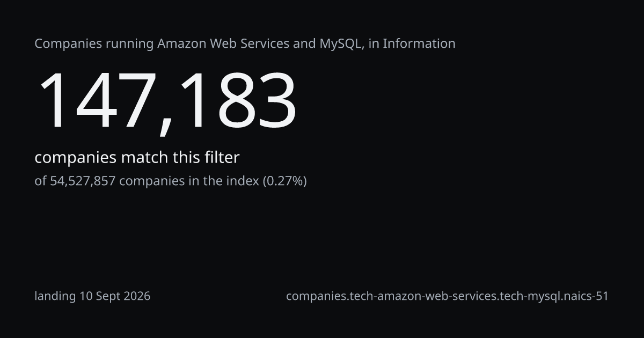Click the word 'of' before 54,527,857
The height and width of the screenshot is (338, 644).
(x=40, y=181)
